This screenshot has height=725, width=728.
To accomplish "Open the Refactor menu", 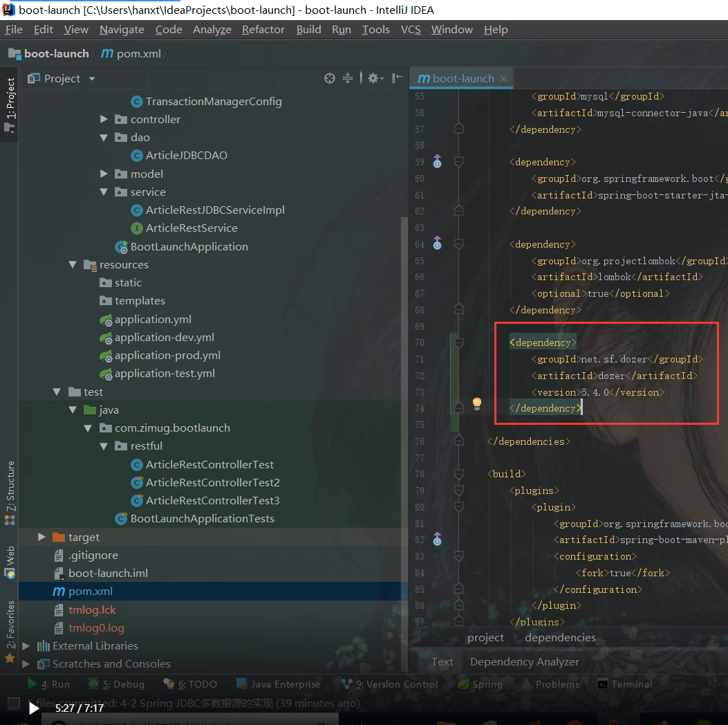I will click(x=263, y=30).
